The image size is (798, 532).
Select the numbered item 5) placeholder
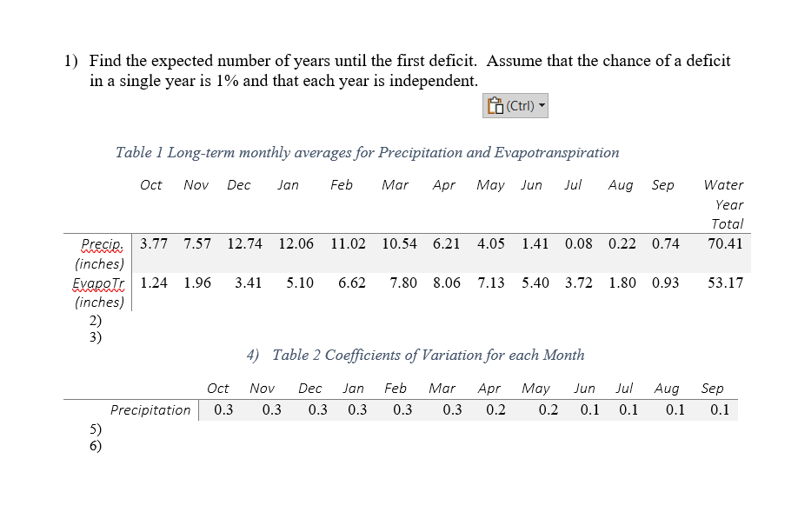[x=96, y=429]
